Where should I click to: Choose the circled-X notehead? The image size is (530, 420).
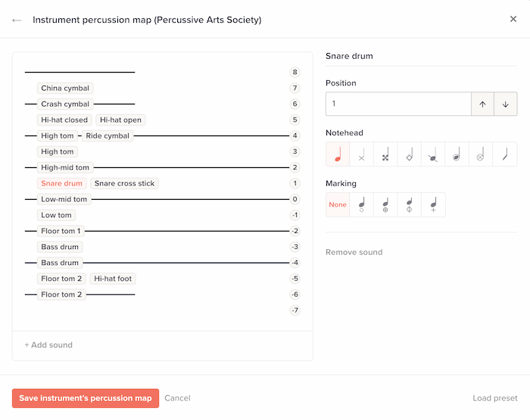point(481,154)
